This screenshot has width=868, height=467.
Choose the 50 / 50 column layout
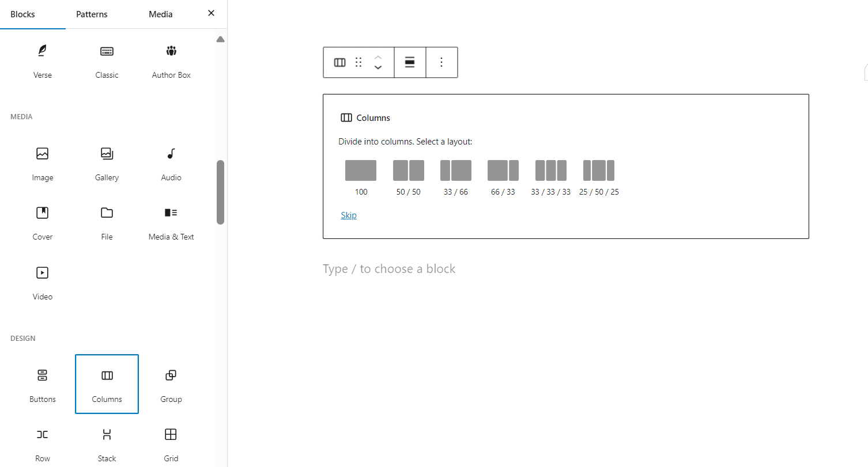408,170
